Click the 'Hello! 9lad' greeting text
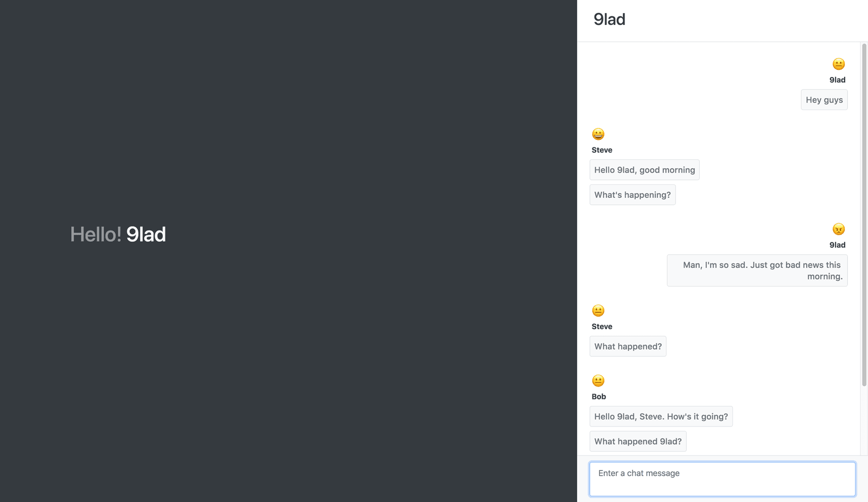This screenshot has height=502, width=868. 118,234
